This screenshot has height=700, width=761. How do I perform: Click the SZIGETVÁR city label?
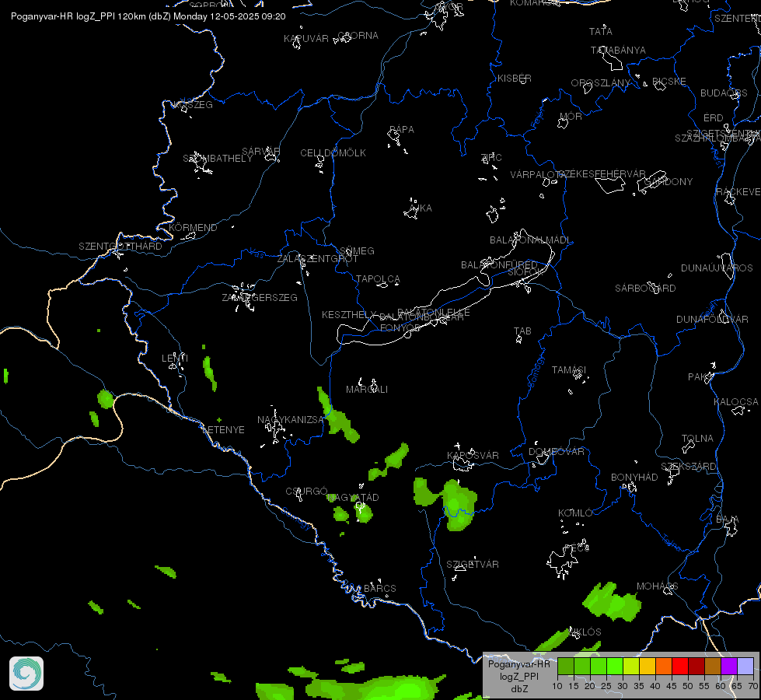tap(473, 565)
